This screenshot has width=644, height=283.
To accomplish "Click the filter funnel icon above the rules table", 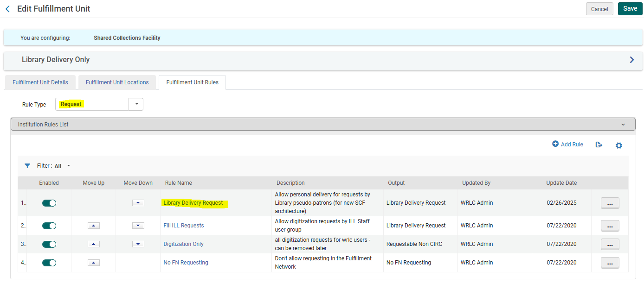I will [27, 165].
